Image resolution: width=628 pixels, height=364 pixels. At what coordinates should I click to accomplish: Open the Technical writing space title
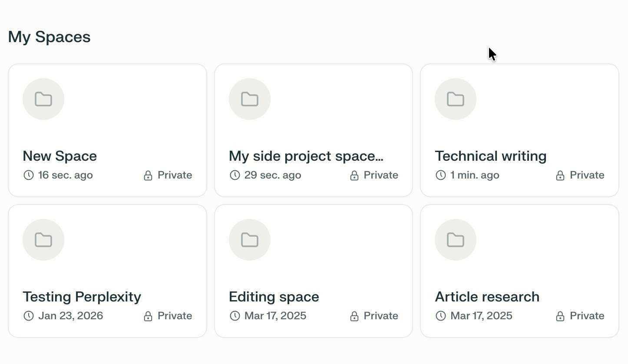(491, 156)
